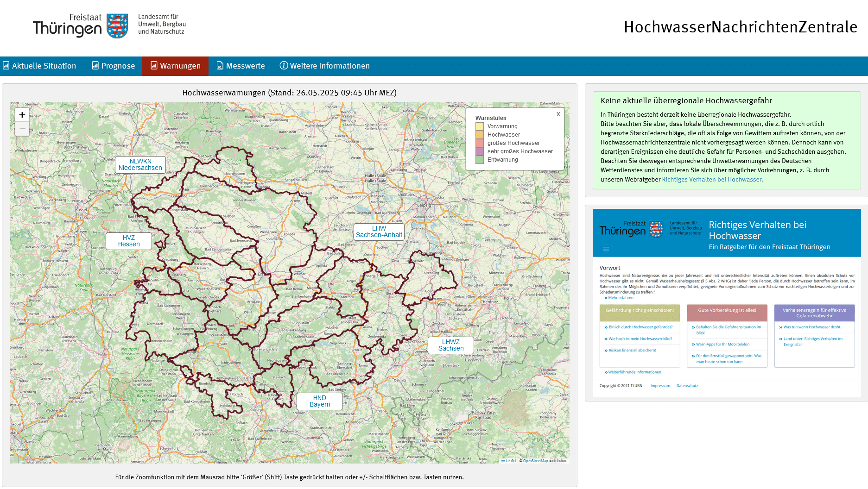Click the NLWKN Niedersachsen map label

coord(140,164)
